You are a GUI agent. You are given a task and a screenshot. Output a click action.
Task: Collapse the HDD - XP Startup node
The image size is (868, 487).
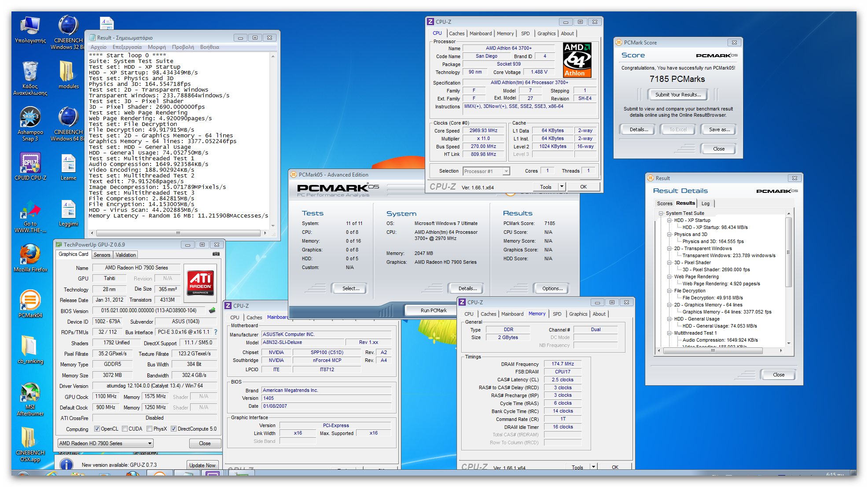pos(669,220)
